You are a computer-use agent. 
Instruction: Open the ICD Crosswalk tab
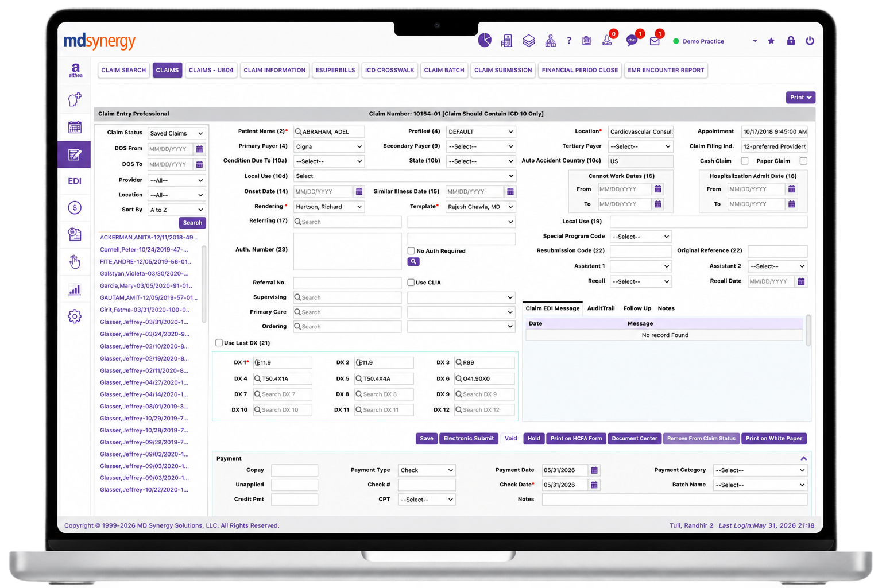click(389, 70)
